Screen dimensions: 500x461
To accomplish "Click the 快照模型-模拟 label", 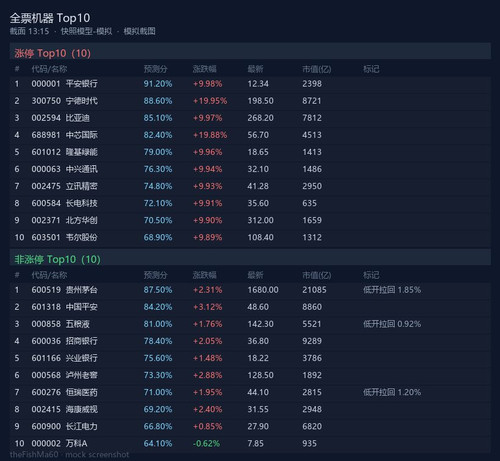I will [86, 31].
